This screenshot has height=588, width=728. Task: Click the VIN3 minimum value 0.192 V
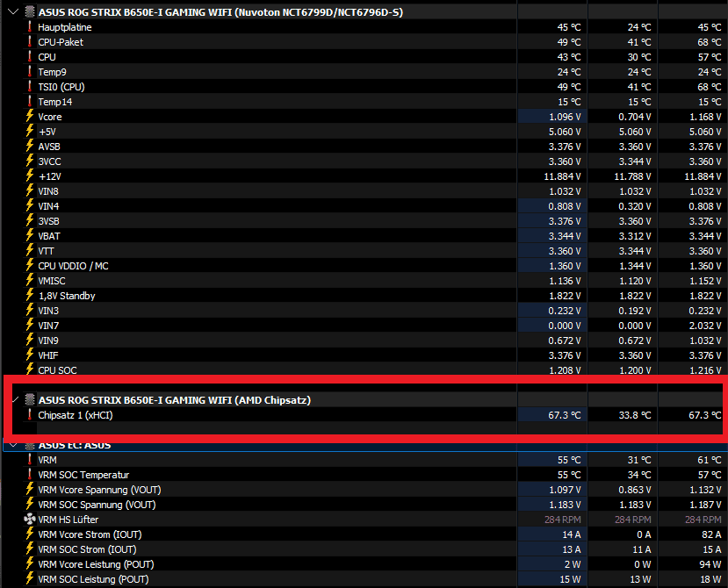635,311
